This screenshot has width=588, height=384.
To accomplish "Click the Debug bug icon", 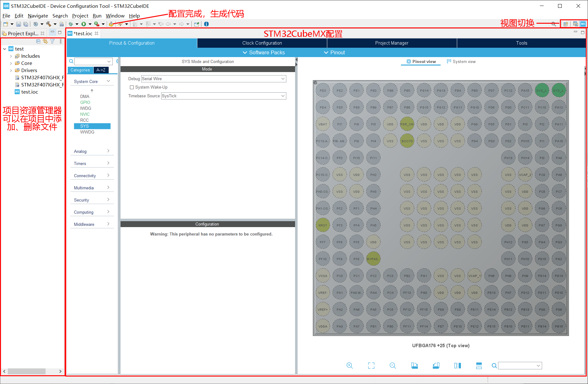I will pyautogui.click(x=71, y=24).
